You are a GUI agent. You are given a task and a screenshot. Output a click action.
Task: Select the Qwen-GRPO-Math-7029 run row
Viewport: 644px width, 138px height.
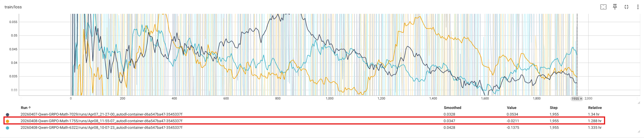101,114
